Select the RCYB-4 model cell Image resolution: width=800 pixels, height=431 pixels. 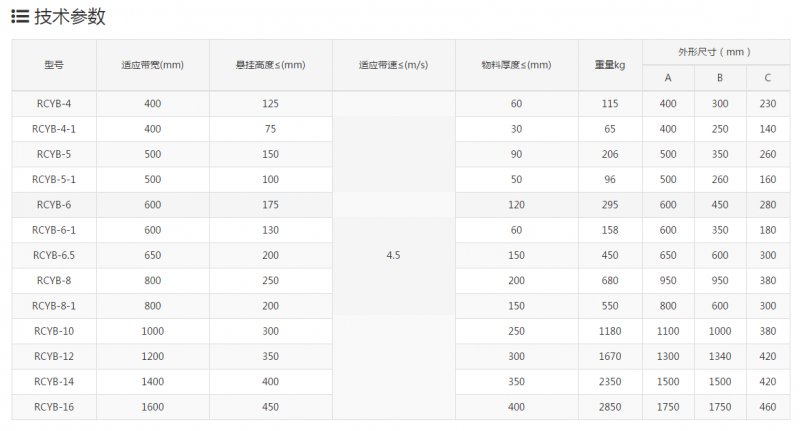coord(54,104)
